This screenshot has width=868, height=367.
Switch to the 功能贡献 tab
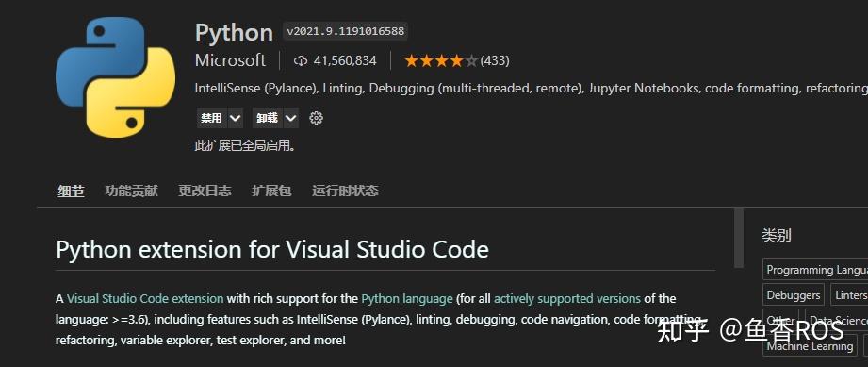[131, 191]
